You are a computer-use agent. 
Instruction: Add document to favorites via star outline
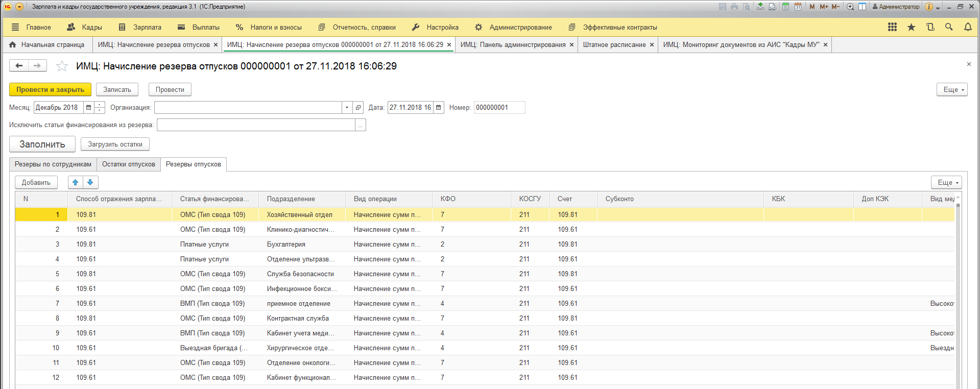point(62,66)
